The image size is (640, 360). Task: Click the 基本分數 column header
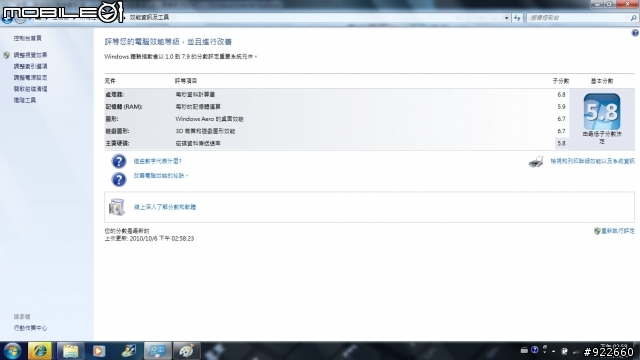point(602,81)
